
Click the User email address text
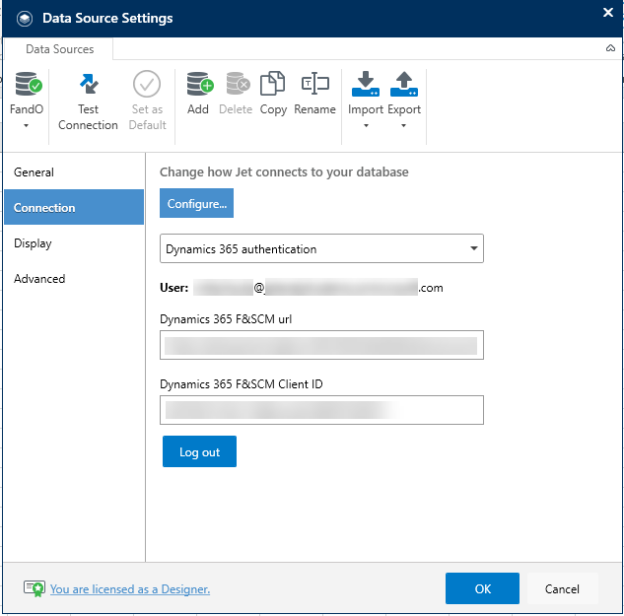(318, 287)
